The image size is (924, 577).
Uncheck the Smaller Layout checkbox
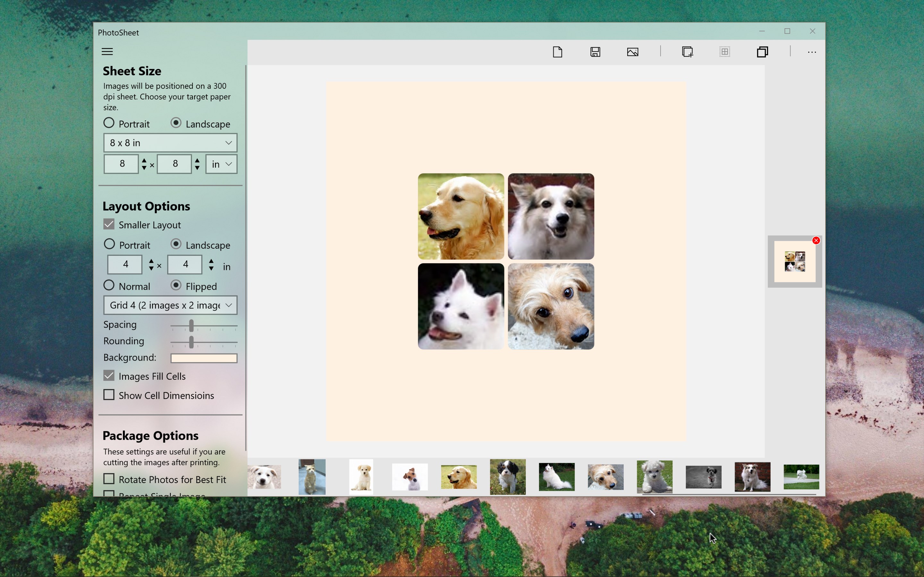[109, 224]
